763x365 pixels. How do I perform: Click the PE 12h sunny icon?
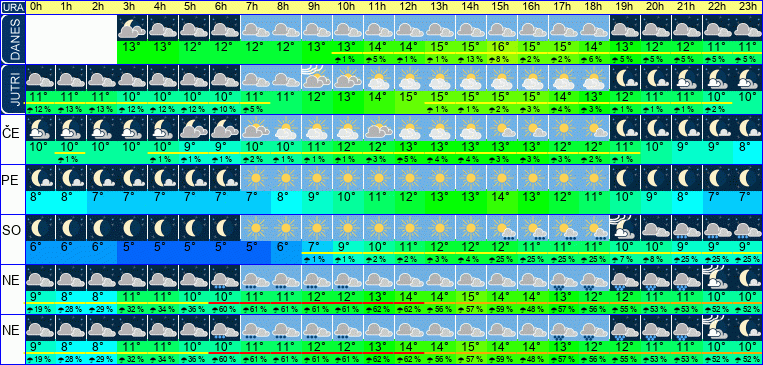click(x=410, y=178)
